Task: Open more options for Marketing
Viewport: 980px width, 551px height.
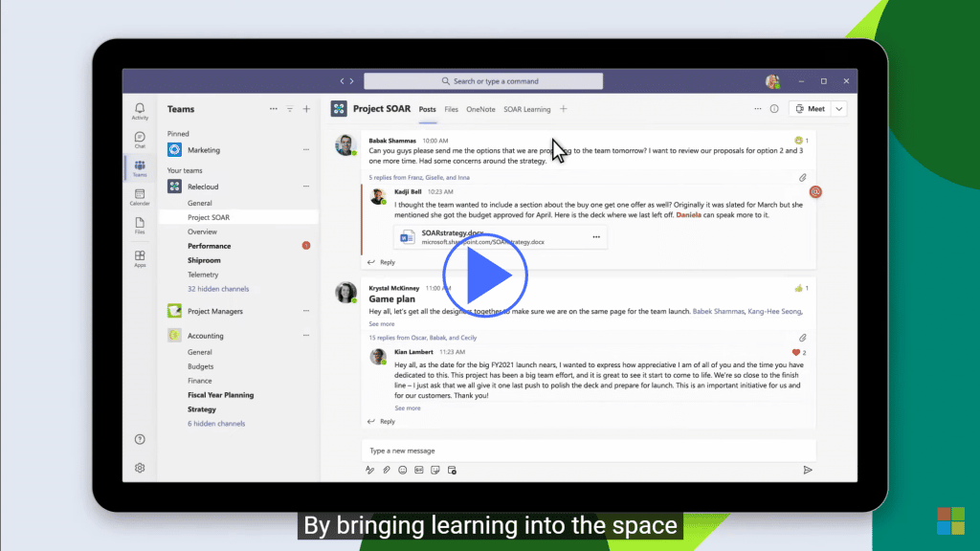Action: (x=306, y=150)
